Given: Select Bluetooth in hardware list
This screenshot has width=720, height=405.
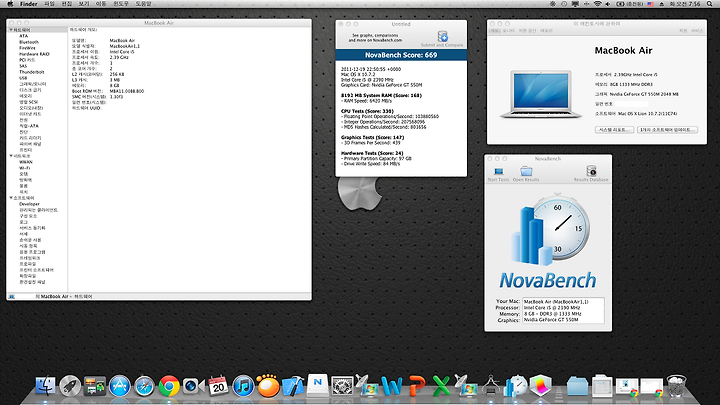Looking at the screenshot, I should click(29, 42).
